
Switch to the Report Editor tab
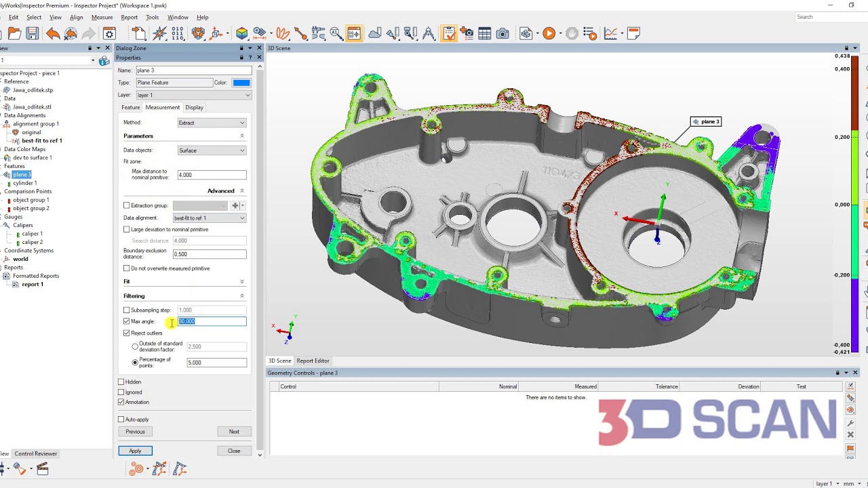click(312, 361)
